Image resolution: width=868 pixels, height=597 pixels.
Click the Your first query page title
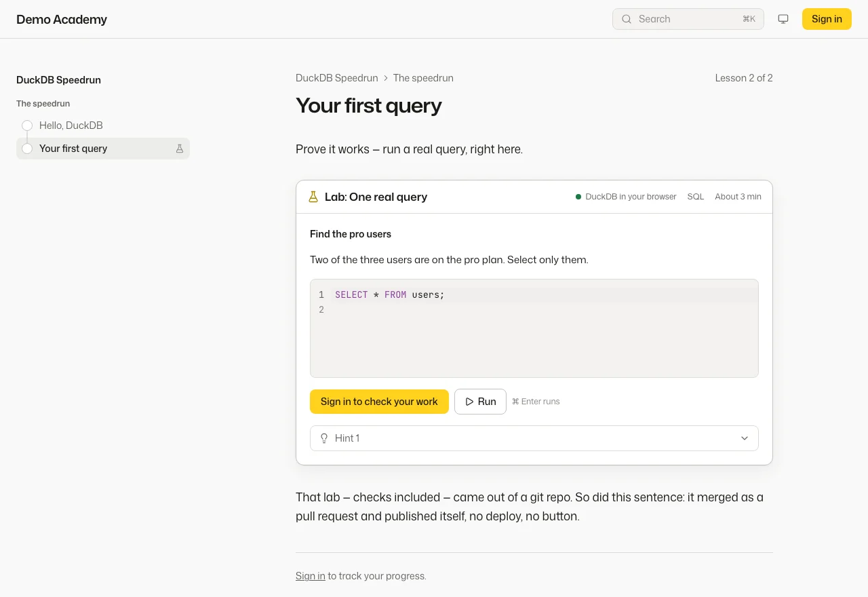point(369,106)
